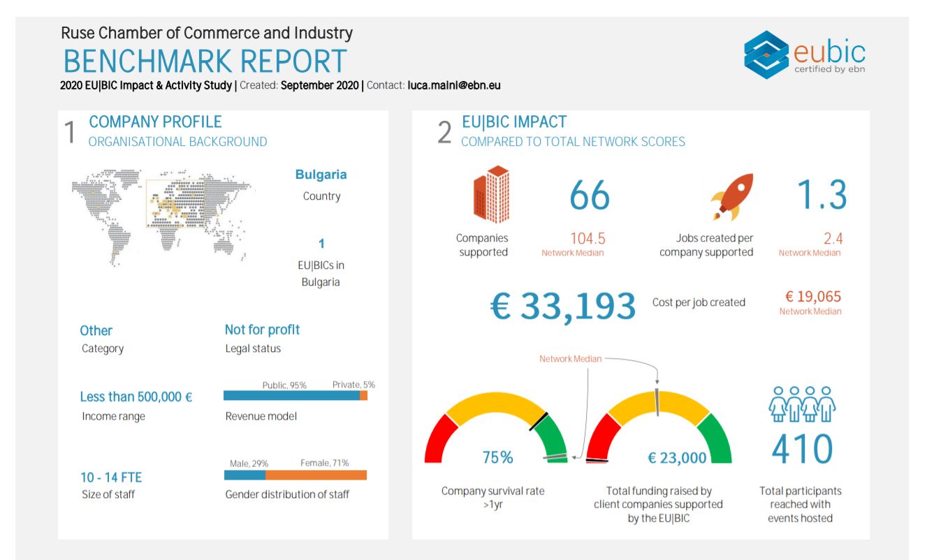Click the 'Company survival rate >1yr' caption

tap(492, 497)
